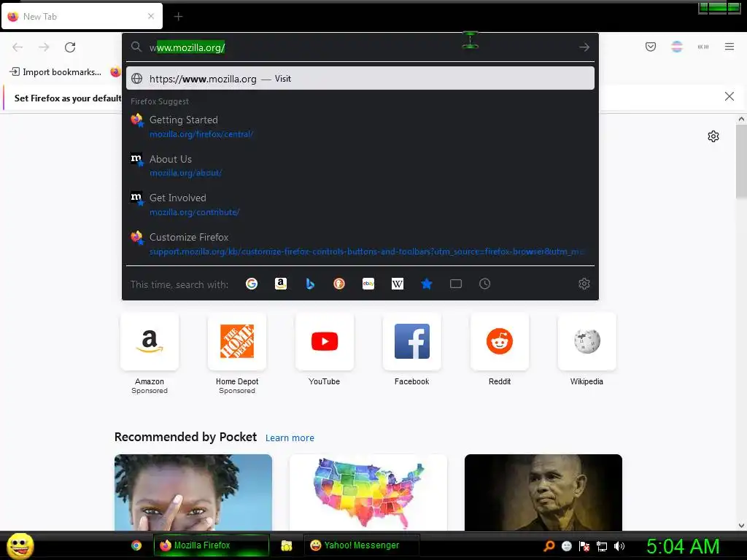The width and height of the screenshot is (747, 560).
Task: Search with Bing this time
Action: pos(310,284)
